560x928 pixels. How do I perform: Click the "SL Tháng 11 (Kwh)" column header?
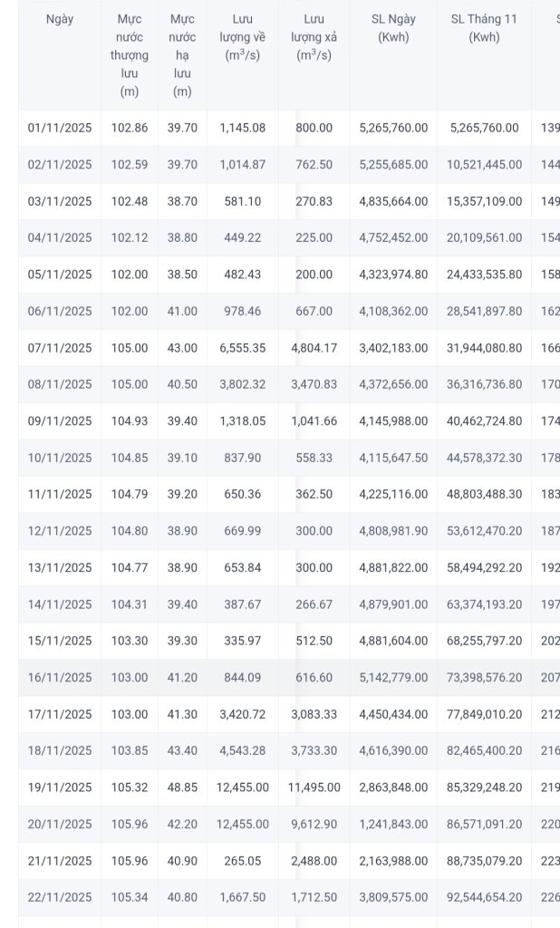click(x=484, y=28)
